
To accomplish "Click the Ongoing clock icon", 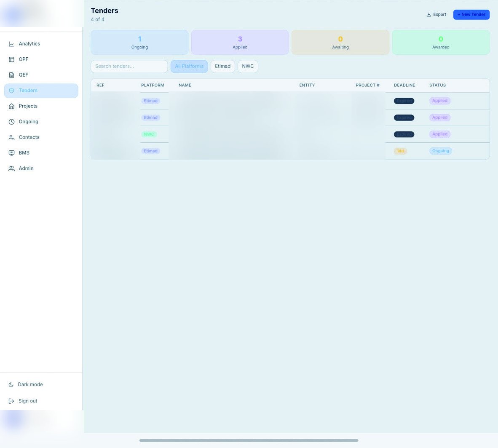I will pos(11,122).
